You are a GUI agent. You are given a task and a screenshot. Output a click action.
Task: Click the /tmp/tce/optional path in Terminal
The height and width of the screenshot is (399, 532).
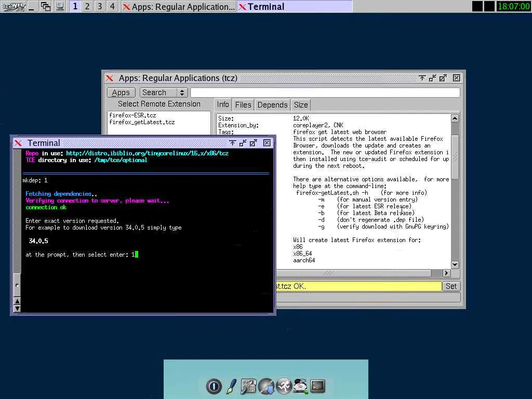(x=121, y=160)
